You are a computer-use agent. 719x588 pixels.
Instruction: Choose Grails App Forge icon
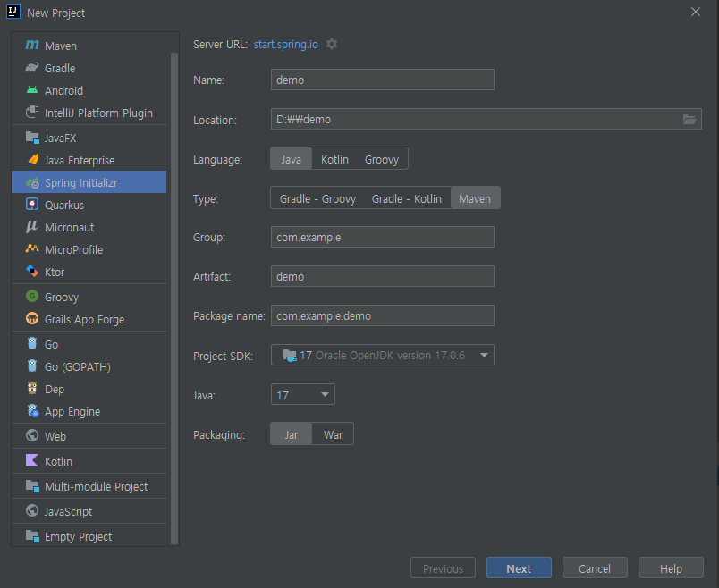[x=32, y=318]
